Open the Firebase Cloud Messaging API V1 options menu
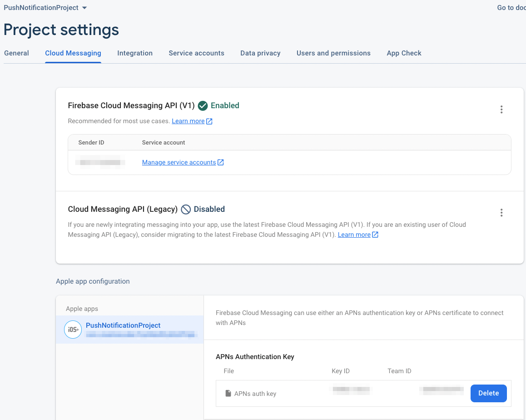The width and height of the screenshot is (526, 420). point(501,110)
